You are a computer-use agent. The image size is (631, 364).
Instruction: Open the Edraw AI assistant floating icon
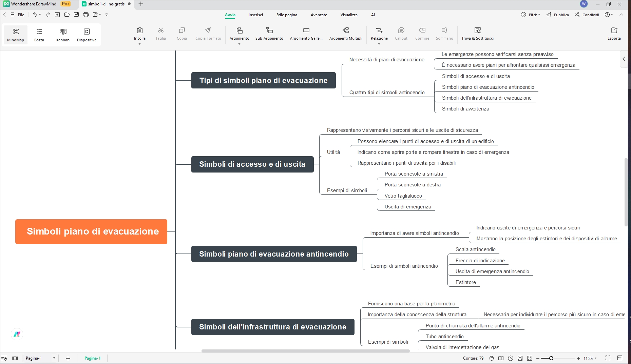pos(17,334)
